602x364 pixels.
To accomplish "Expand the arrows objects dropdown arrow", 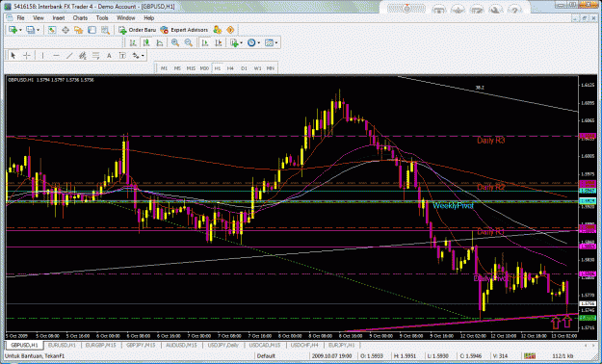I will tap(143, 56).
